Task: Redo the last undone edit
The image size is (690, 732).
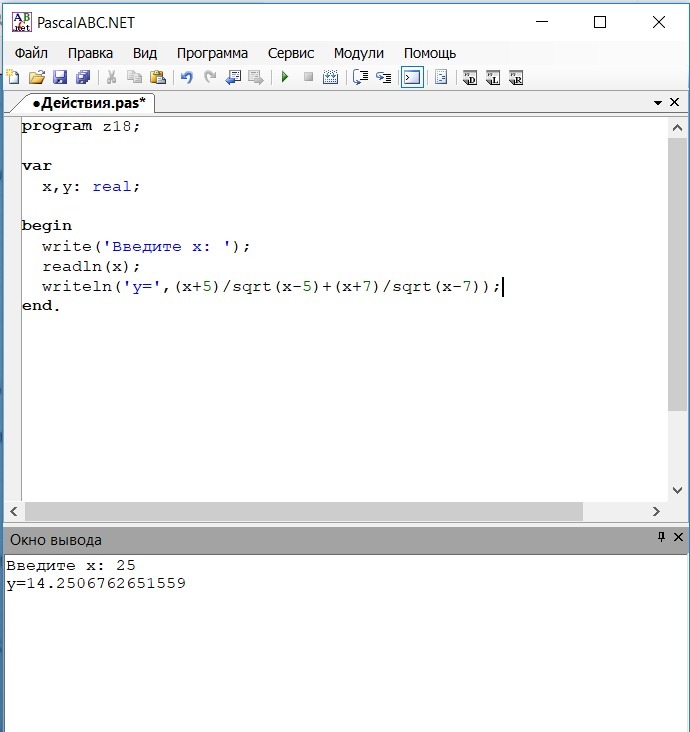Action: pos(210,77)
